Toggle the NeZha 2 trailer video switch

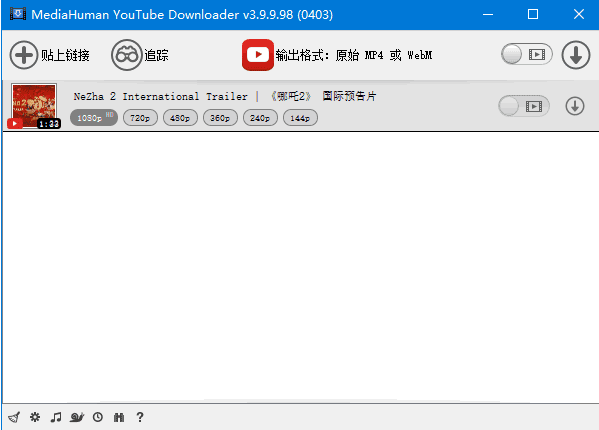tap(524, 106)
